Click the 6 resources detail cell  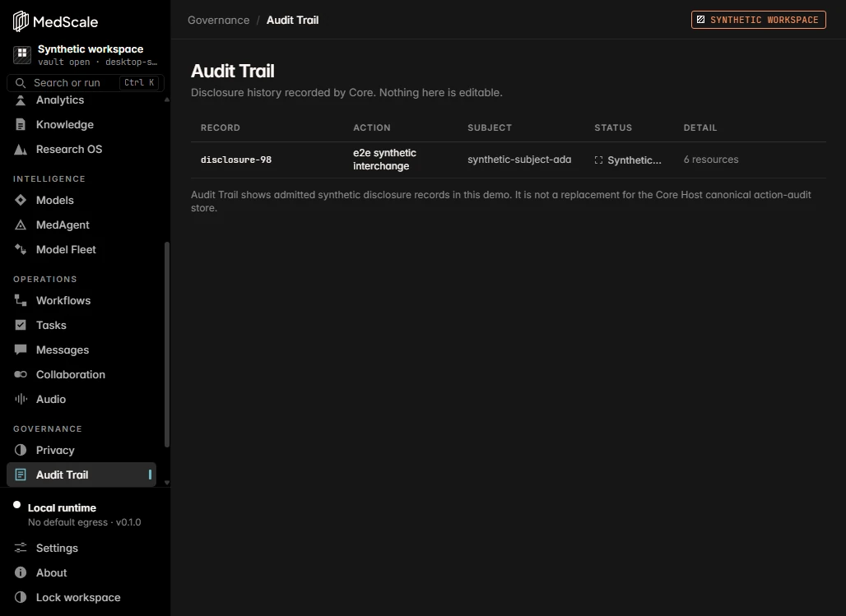click(x=711, y=160)
